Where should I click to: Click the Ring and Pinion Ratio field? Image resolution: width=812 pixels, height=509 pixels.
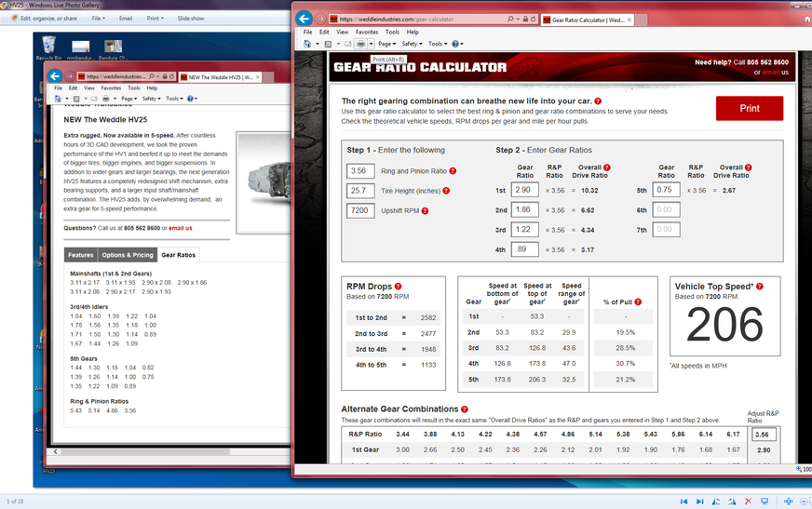[x=360, y=170]
